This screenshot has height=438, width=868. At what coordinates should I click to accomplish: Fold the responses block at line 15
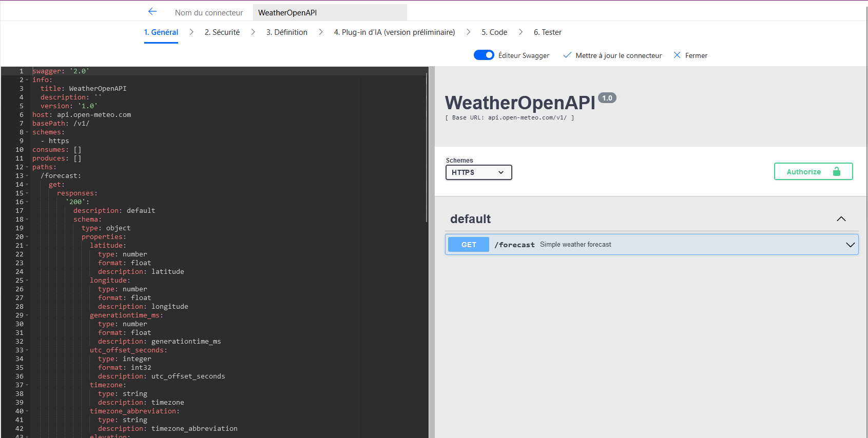click(x=27, y=193)
